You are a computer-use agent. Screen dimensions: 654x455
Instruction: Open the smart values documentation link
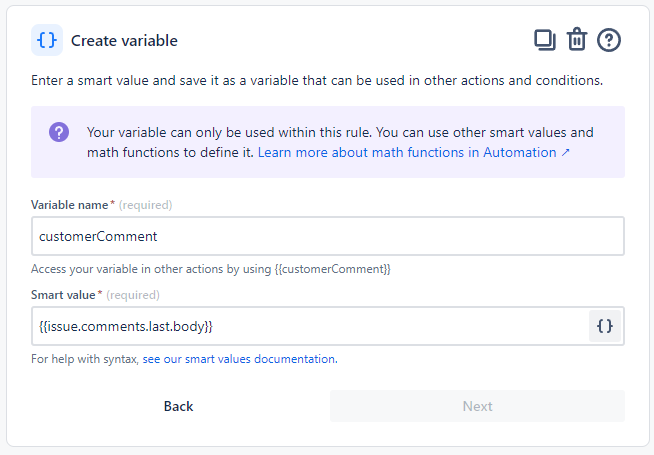click(238, 359)
